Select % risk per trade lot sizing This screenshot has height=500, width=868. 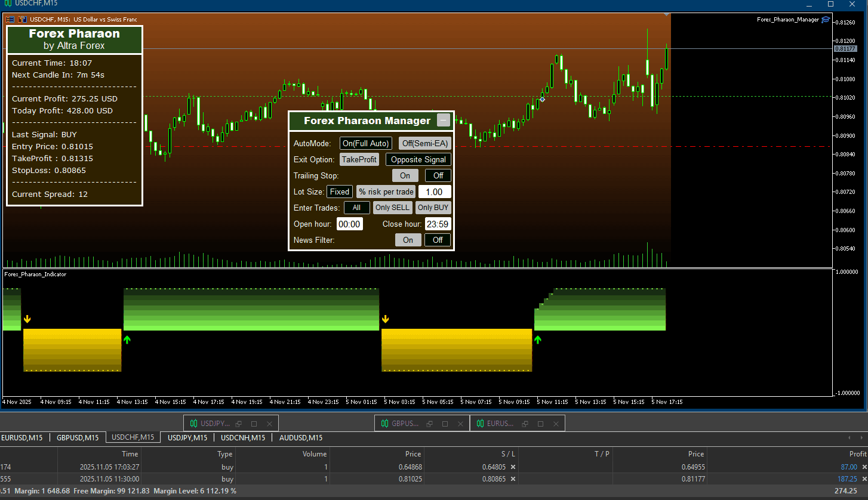click(386, 192)
